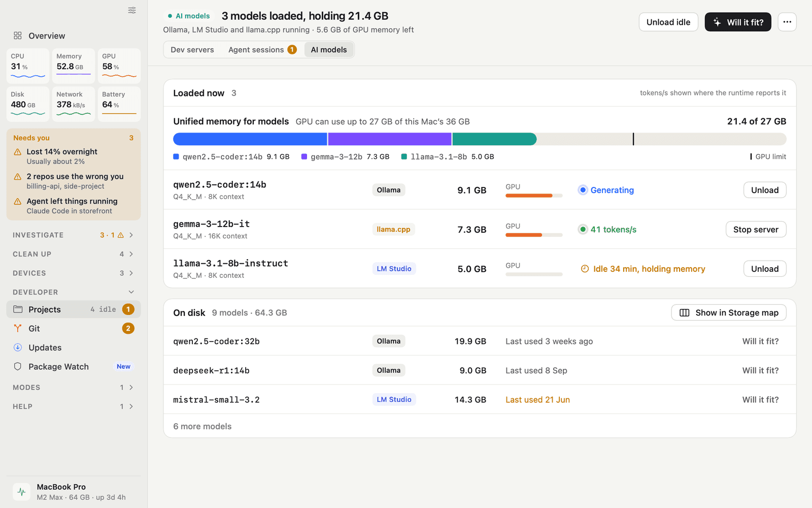Expand the Devices section
812x508 pixels.
point(73,273)
